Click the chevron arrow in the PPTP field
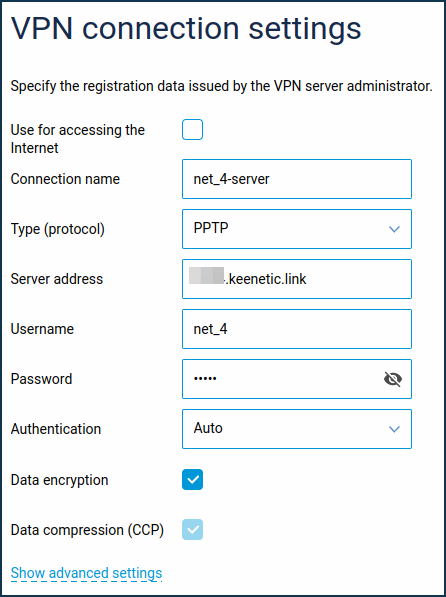446x597 pixels. click(394, 229)
